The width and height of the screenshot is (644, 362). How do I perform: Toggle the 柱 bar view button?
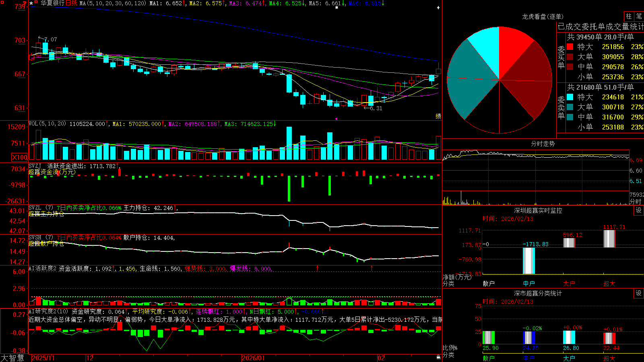click(x=629, y=16)
